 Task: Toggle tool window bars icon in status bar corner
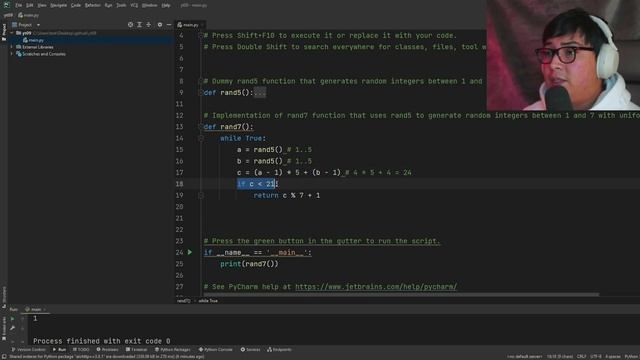[x=4, y=357]
